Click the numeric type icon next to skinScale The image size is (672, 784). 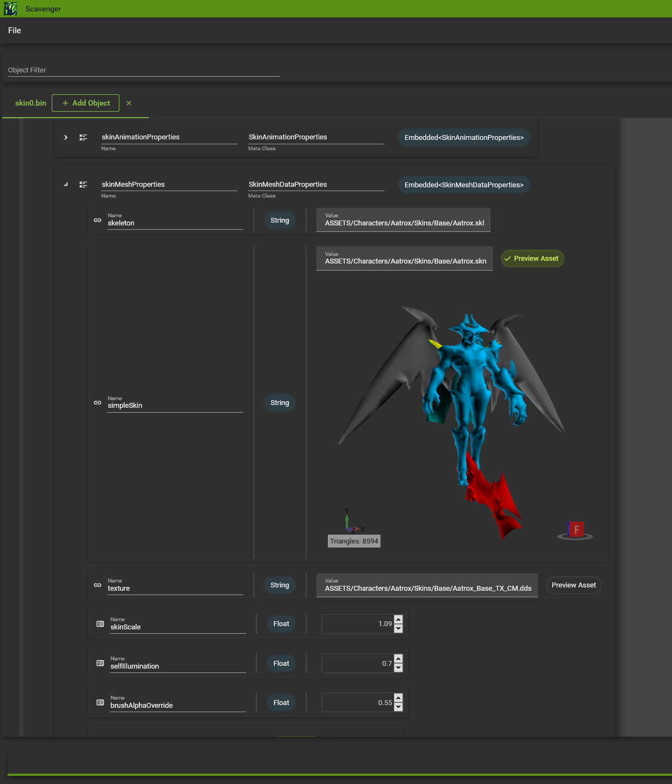coord(100,624)
